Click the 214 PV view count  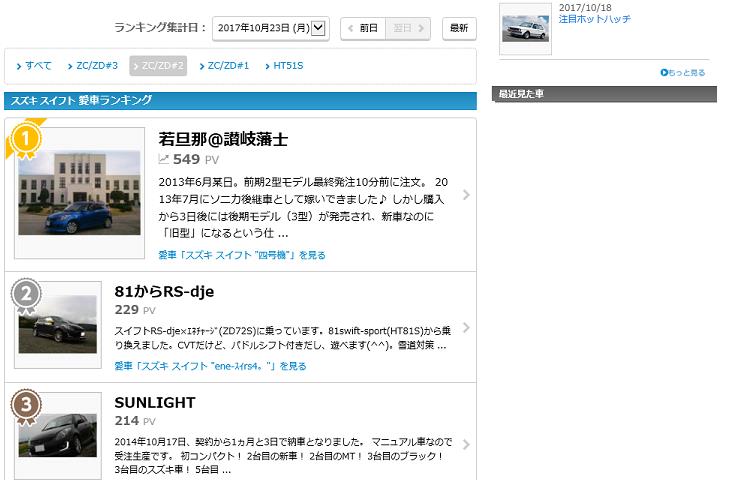pos(135,421)
